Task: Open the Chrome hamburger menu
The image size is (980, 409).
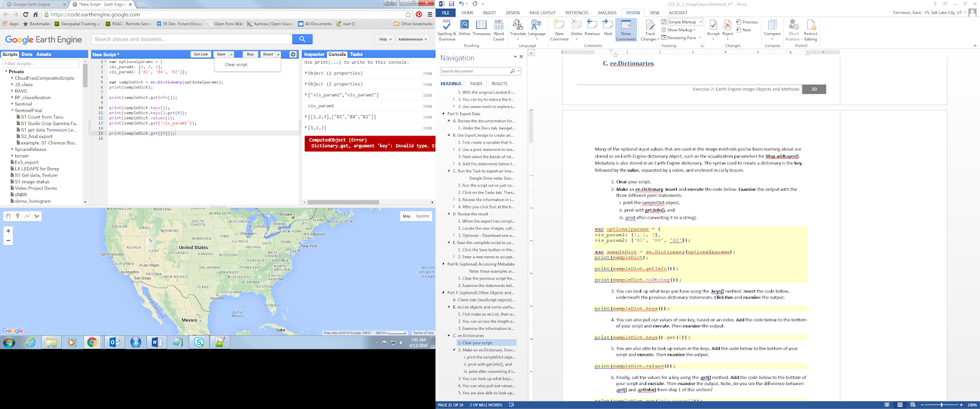Action: pyautogui.click(x=430, y=14)
